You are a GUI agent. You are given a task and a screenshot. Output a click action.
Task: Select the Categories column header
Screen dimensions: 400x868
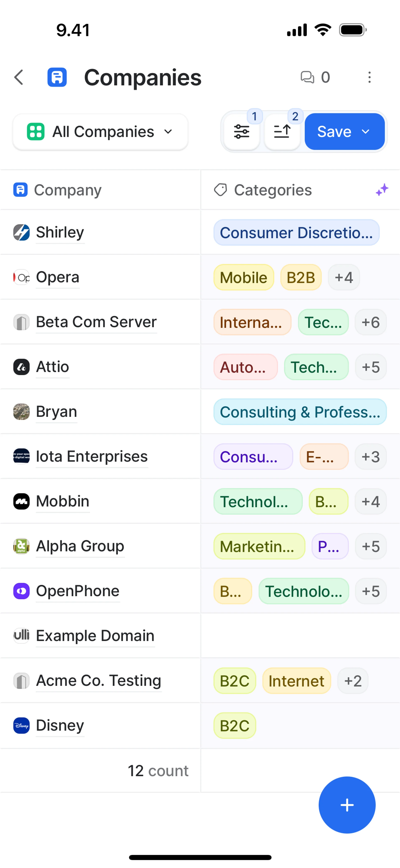coord(273,190)
